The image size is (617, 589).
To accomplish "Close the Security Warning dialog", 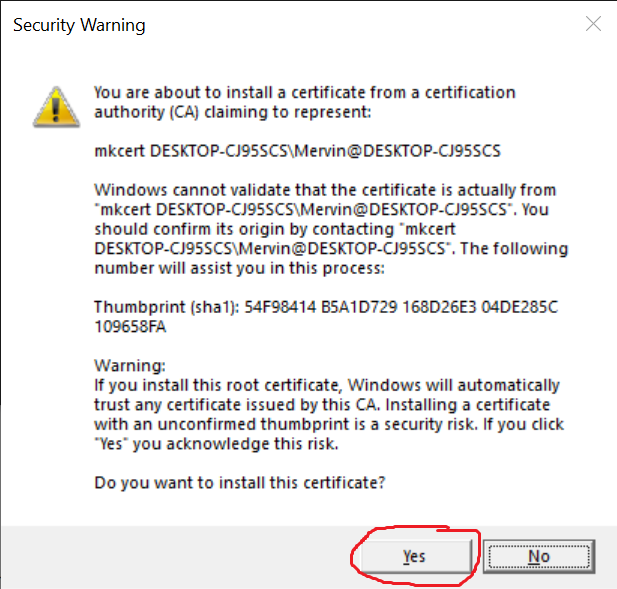I will [x=592, y=24].
